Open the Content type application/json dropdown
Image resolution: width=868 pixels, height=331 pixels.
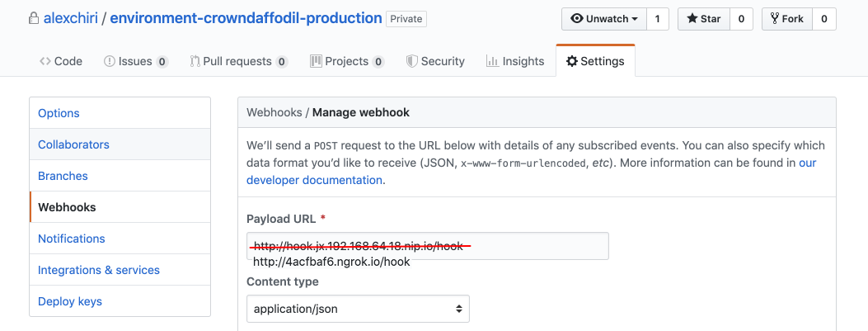(x=358, y=309)
